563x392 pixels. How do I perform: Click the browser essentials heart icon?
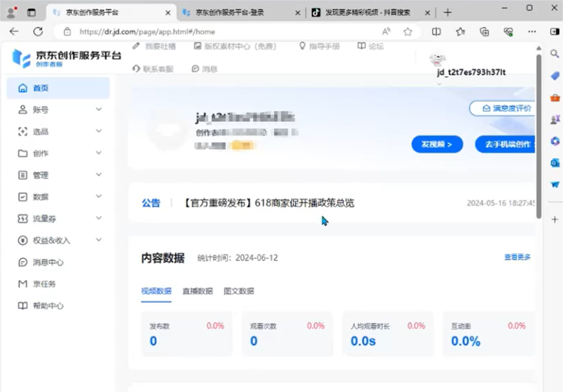[508, 32]
